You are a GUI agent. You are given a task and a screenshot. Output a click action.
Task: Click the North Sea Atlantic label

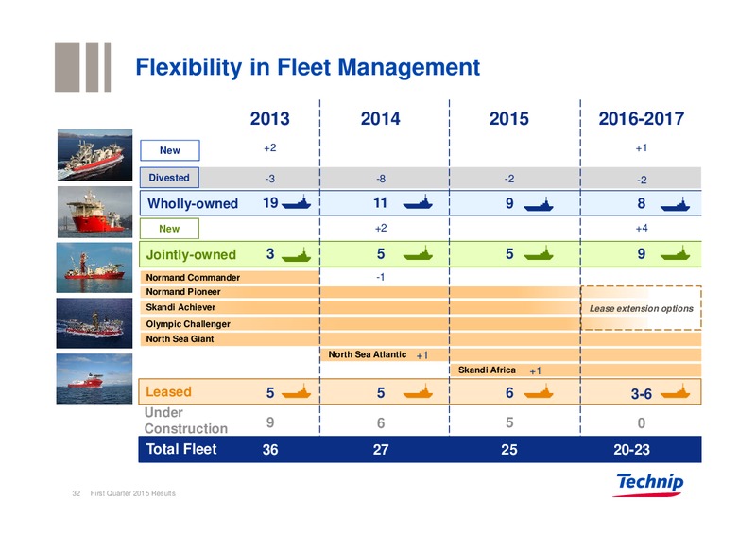point(368,354)
